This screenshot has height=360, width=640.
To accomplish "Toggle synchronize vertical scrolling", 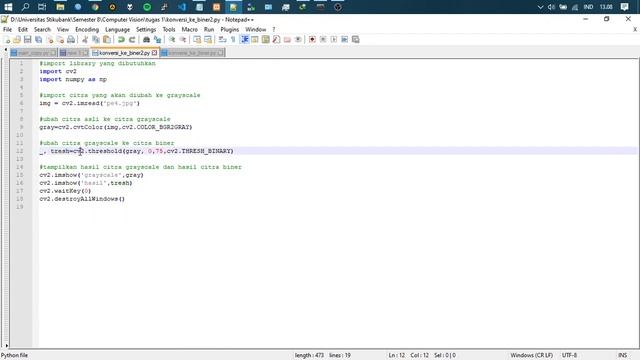I will [197, 40].
